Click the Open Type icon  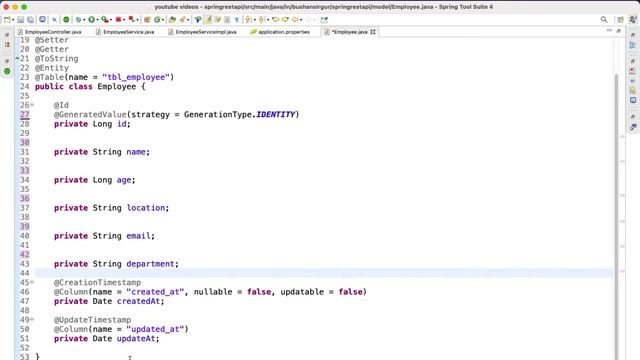172,20
